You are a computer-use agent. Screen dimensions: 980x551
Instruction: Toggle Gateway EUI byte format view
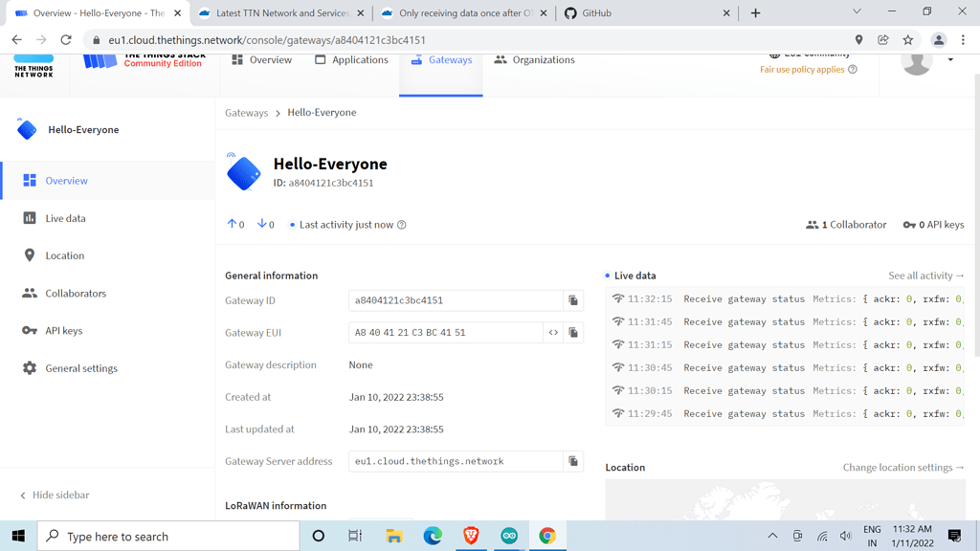[x=553, y=333]
